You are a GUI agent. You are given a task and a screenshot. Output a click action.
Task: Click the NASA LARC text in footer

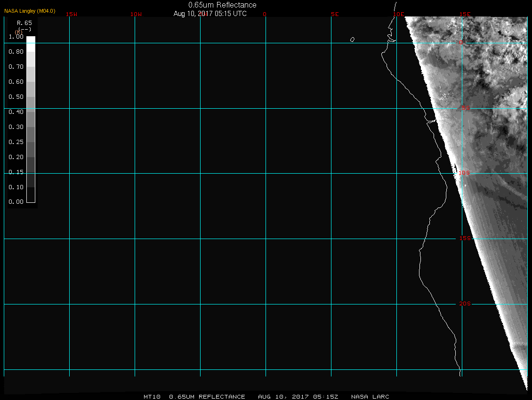click(370, 397)
